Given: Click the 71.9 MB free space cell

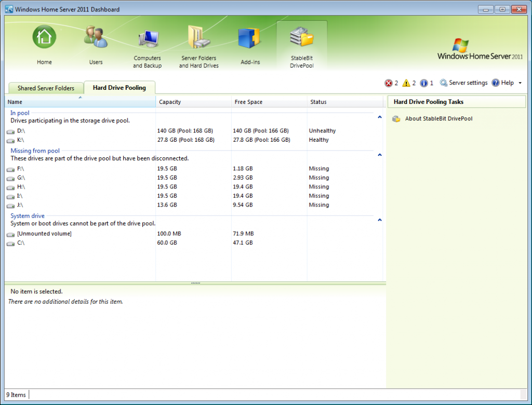Looking at the screenshot, I should click(x=243, y=233).
